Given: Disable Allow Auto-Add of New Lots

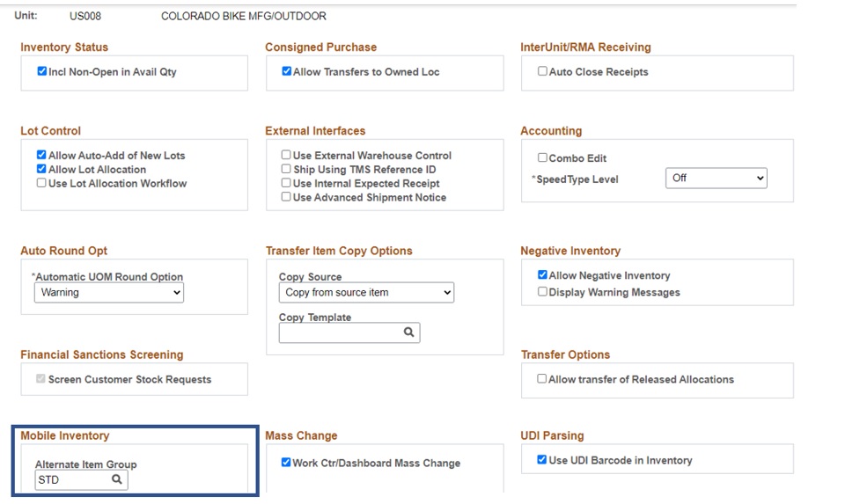Looking at the screenshot, I should tap(41, 156).
